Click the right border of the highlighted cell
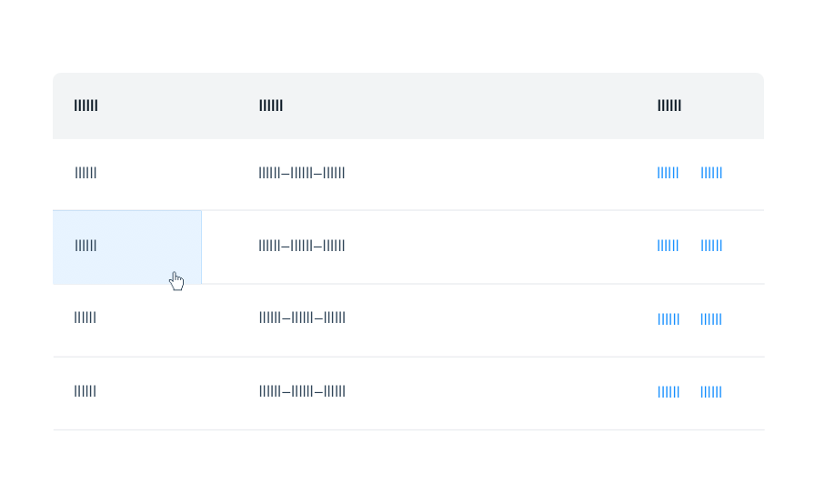Image resolution: width=815 pixels, height=504 pixels. tap(201, 247)
